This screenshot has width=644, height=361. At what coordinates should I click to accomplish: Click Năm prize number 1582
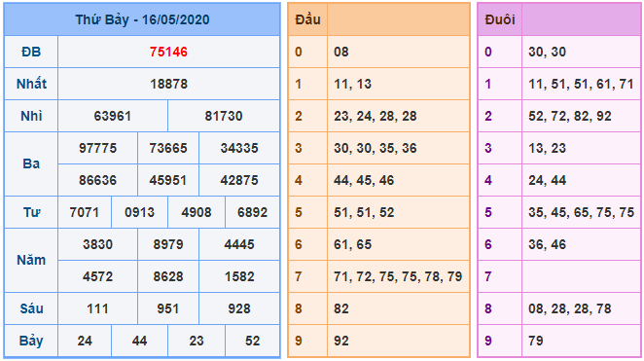tap(239, 276)
